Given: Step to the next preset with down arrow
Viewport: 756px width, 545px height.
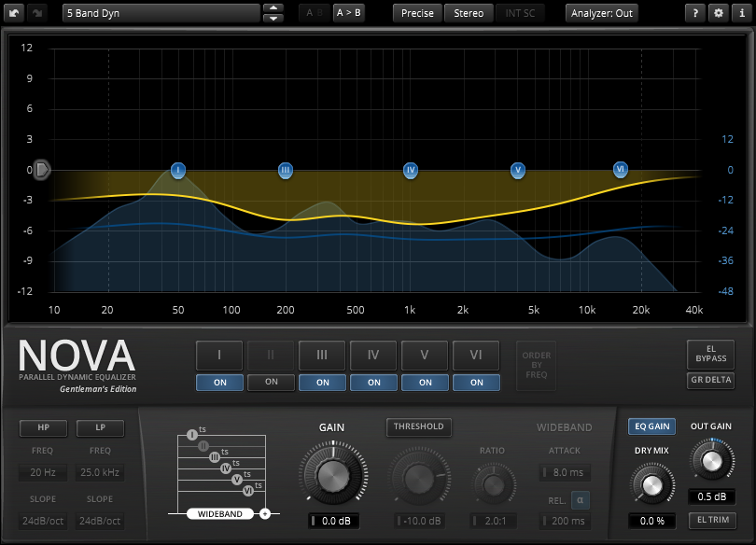Looking at the screenshot, I should 273,19.
